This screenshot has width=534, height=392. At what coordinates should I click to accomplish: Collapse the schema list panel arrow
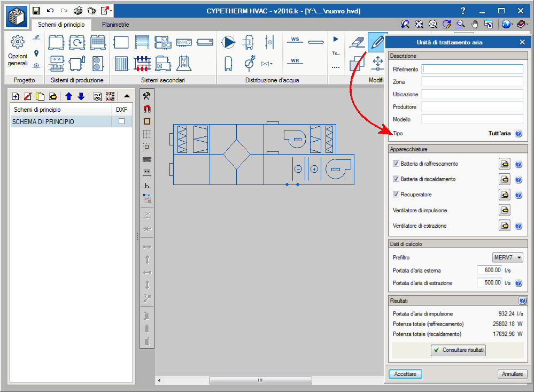[127, 96]
